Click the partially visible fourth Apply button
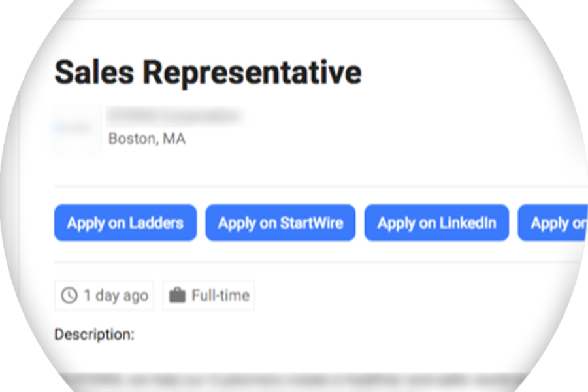Viewport: 588px width, 392px height. click(x=553, y=223)
